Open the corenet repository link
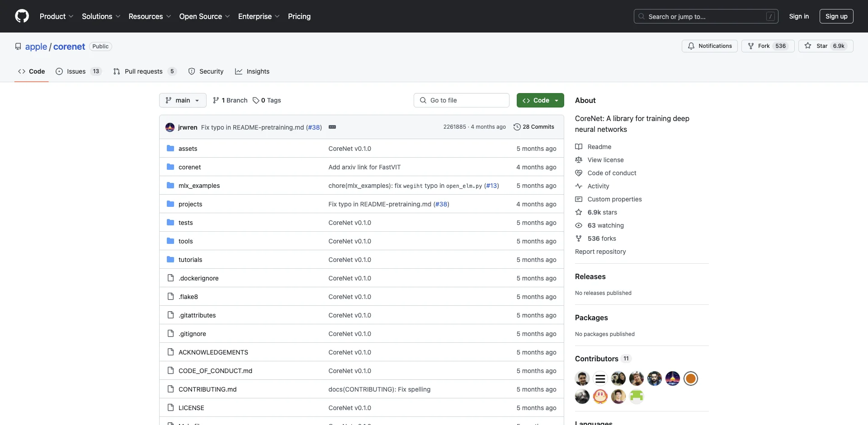This screenshot has width=868, height=425. pos(69,47)
